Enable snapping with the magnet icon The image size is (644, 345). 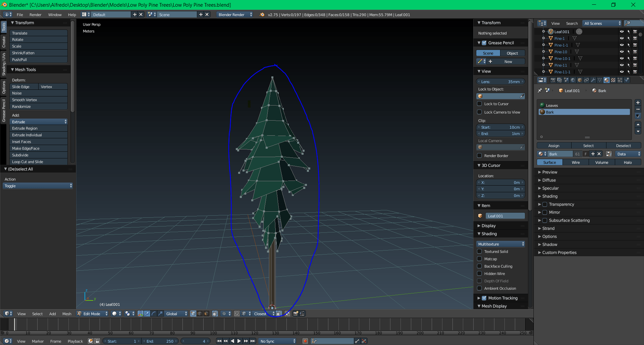[x=237, y=314]
